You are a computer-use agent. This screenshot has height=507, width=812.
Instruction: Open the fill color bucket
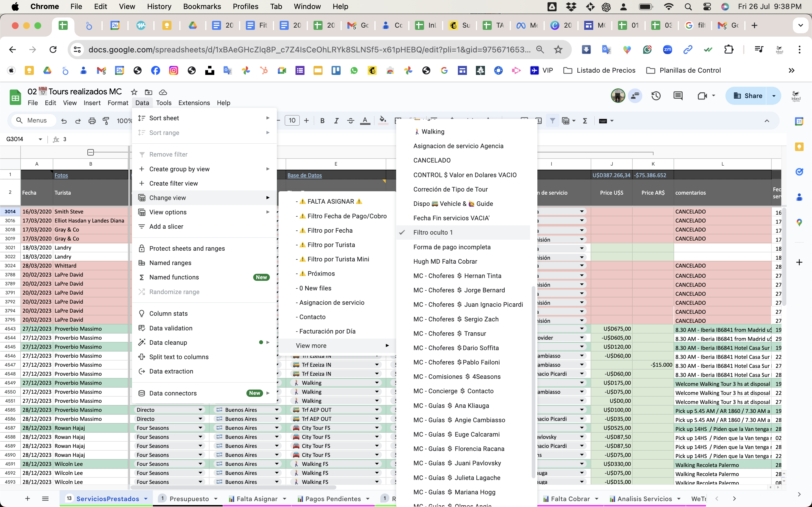tap(383, 120)
